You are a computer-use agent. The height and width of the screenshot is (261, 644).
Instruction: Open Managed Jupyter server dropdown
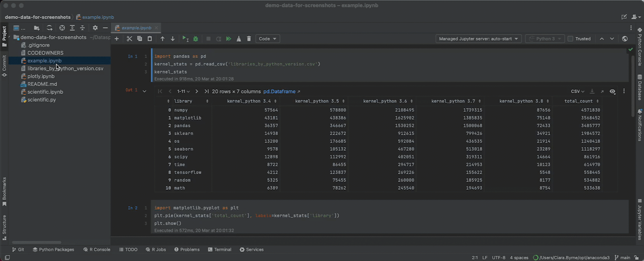[x=478, y=39]
